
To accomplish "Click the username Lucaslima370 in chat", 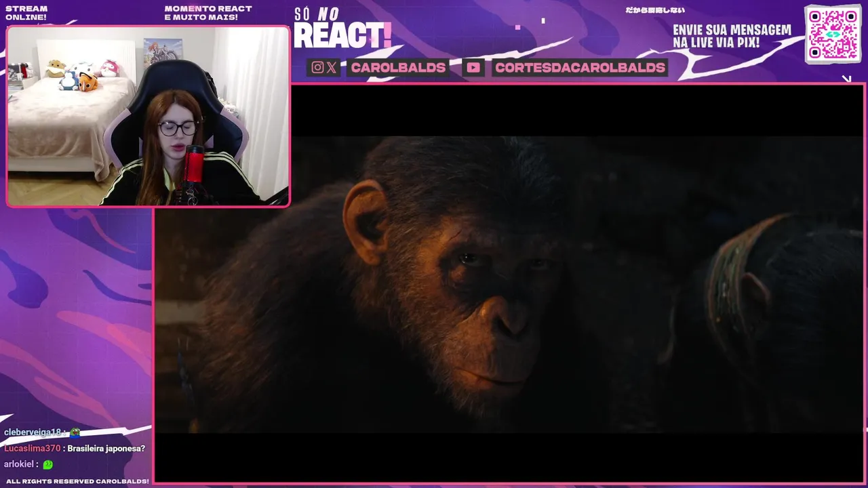I will pyautogui.click(x=32, y=449).
